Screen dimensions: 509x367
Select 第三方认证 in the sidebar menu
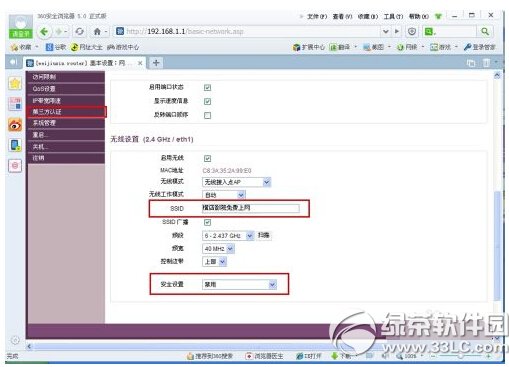[x=66, y=112]
